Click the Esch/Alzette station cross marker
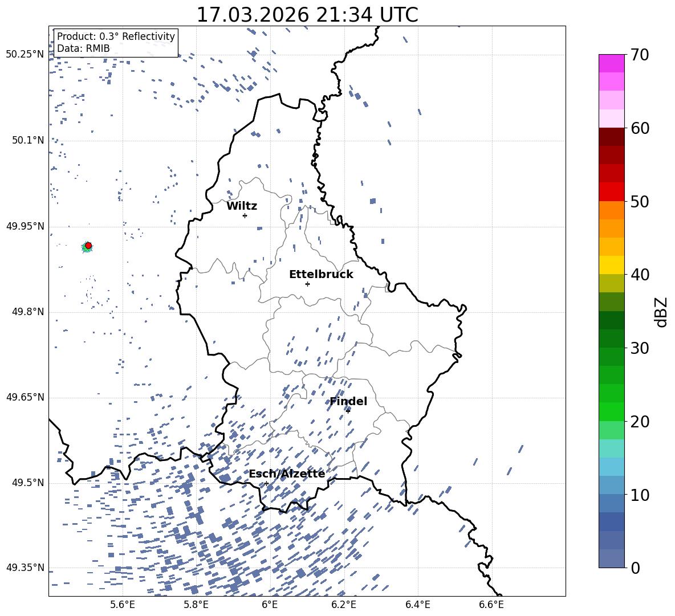Image resolution: width=675 pixels, height=616 pixels. point(266,483)
